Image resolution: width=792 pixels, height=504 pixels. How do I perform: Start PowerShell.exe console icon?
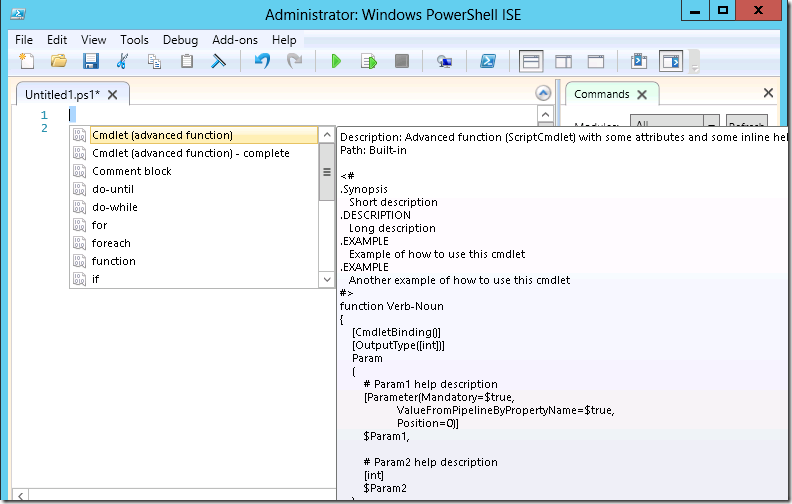pyautogui.click(x=487, y=61)
